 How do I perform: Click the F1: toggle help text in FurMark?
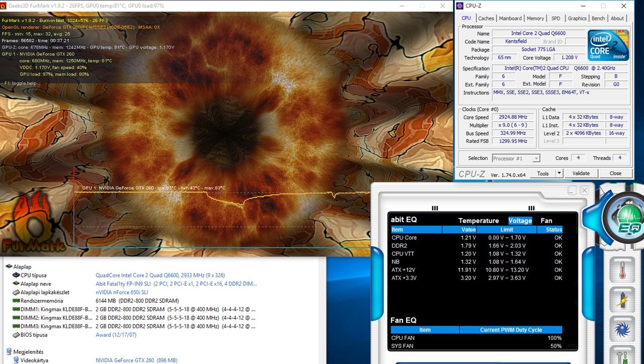pos(19,83)
